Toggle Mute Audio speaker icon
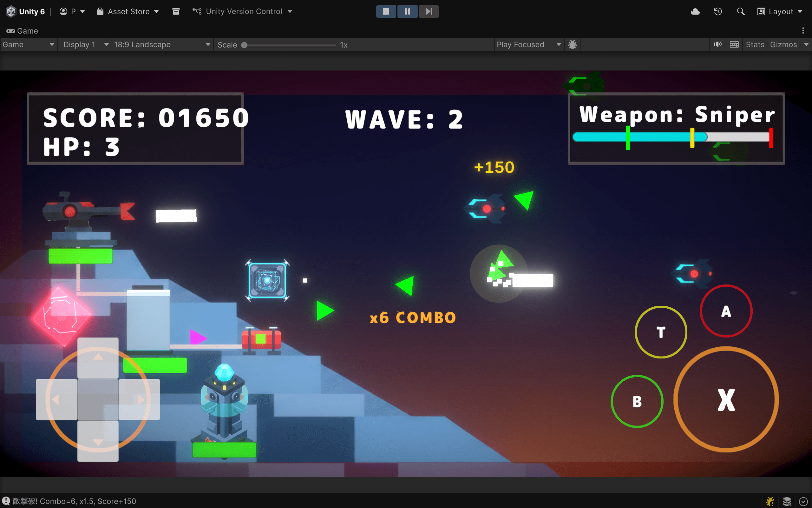 (x=717, y=45)
